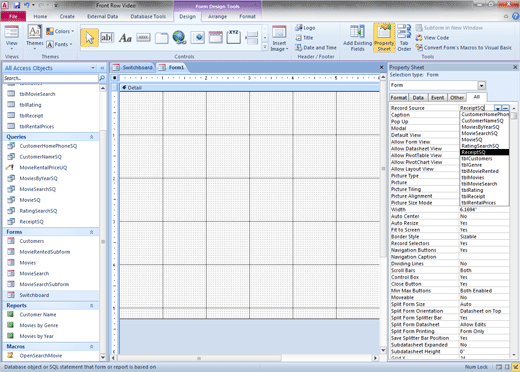Open the Database Tools tab
Viewport: 520px width, 372px height.
(x=148, y=16)
